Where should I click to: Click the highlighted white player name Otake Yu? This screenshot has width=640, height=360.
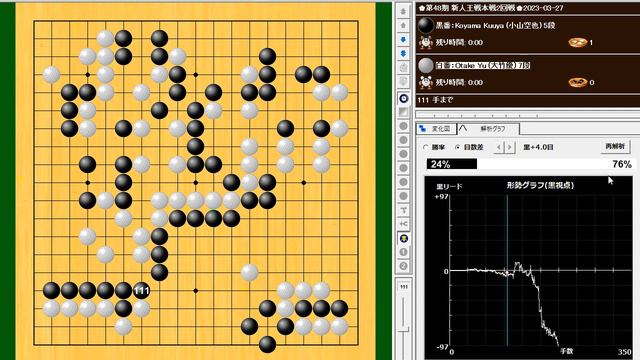click(x=482, y=65)
